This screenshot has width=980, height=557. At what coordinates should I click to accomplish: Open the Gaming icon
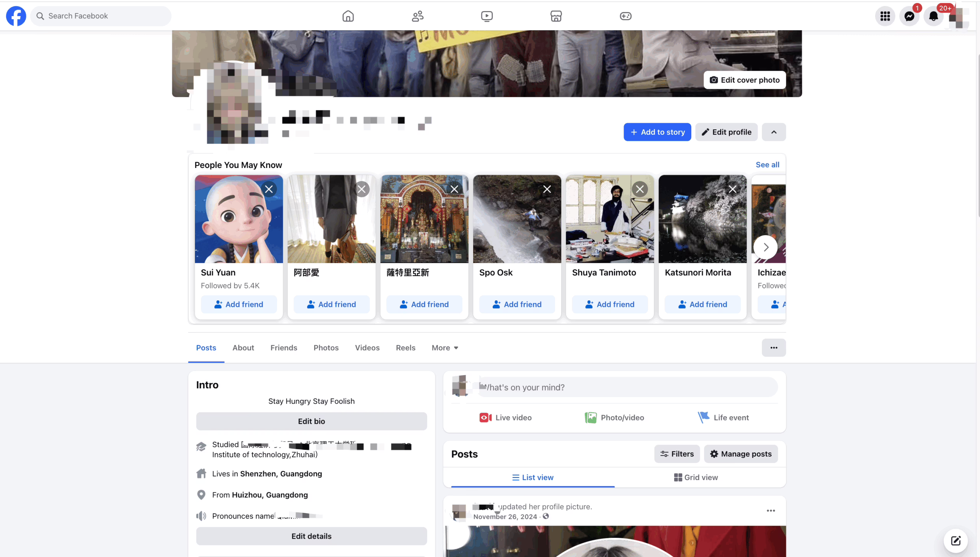(x=626, y=16)
